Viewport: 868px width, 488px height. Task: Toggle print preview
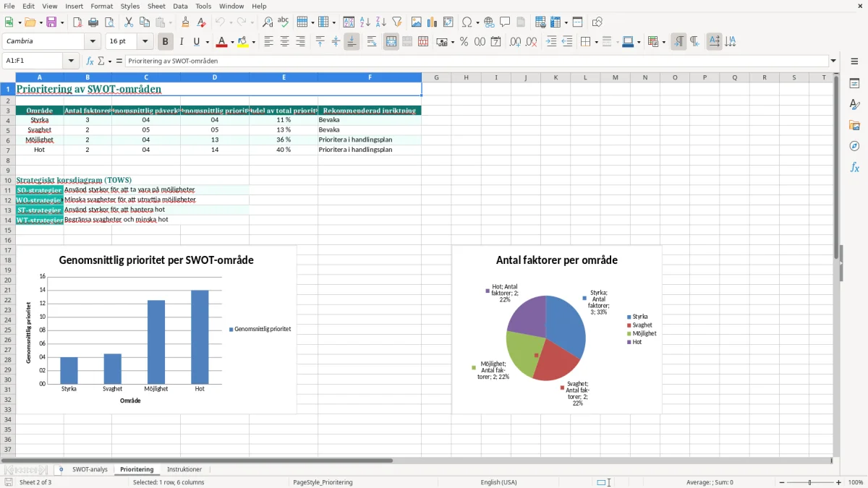[x=109, y=22]
